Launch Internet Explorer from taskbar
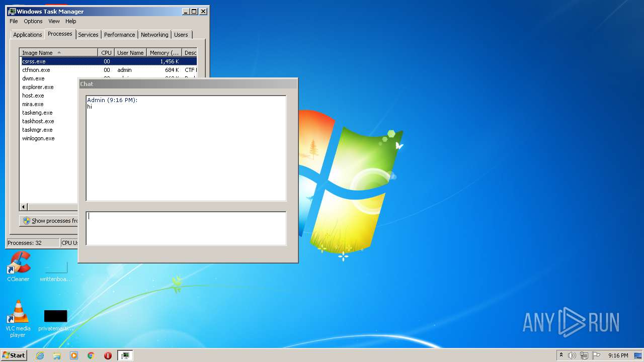The height and width of the screenshot is (362, 644). 40,355
